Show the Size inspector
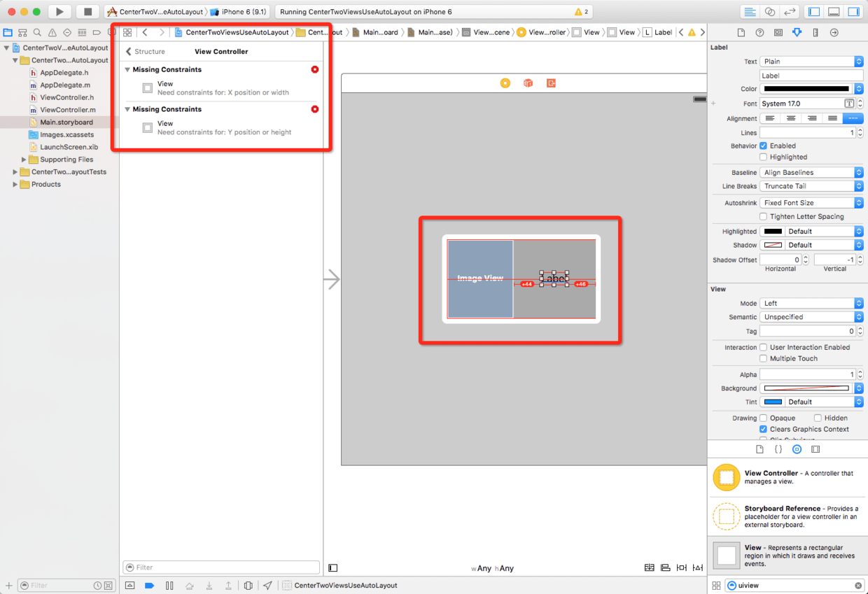This screenshot has height=594, width=868. (815, 33)
